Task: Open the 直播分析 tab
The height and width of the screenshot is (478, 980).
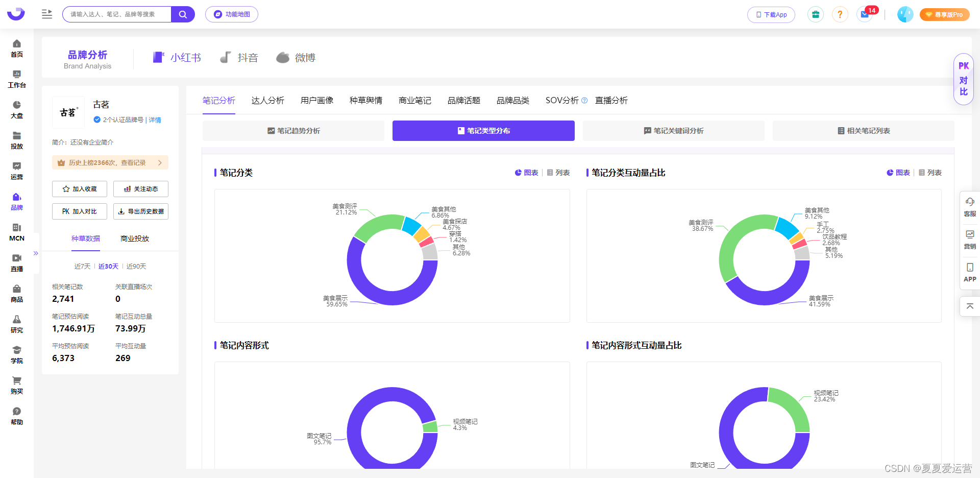Action: click(611, 101)
